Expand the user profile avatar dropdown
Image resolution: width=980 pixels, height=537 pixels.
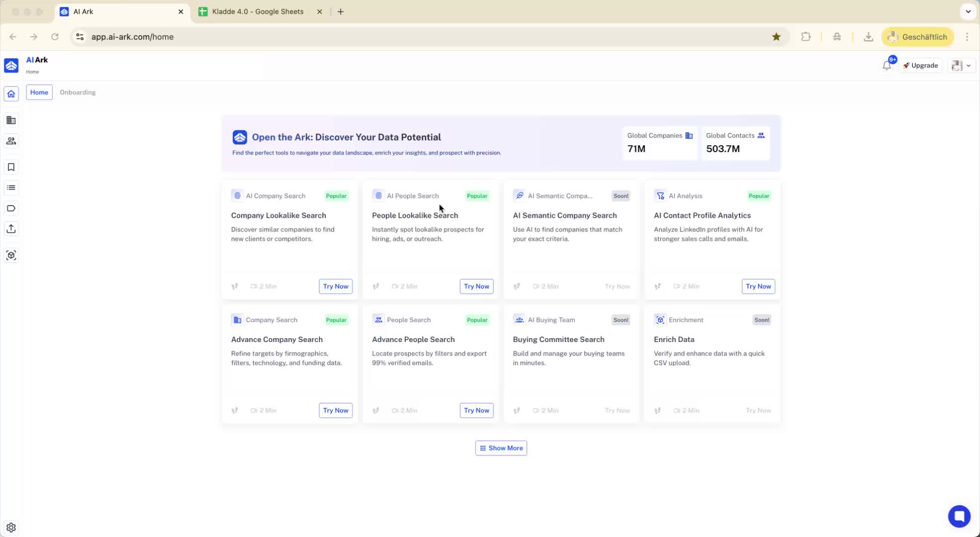click(962, 66)
